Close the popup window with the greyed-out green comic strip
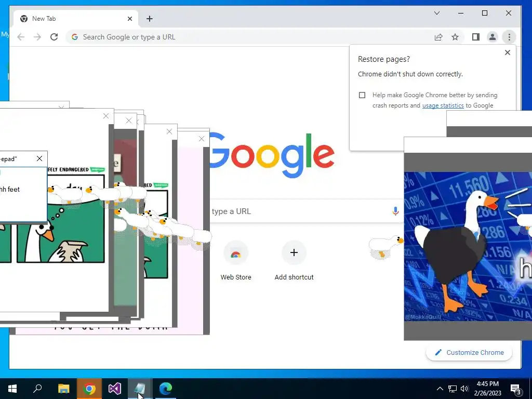This screenshot has height=399, width=532. (129, 121)
